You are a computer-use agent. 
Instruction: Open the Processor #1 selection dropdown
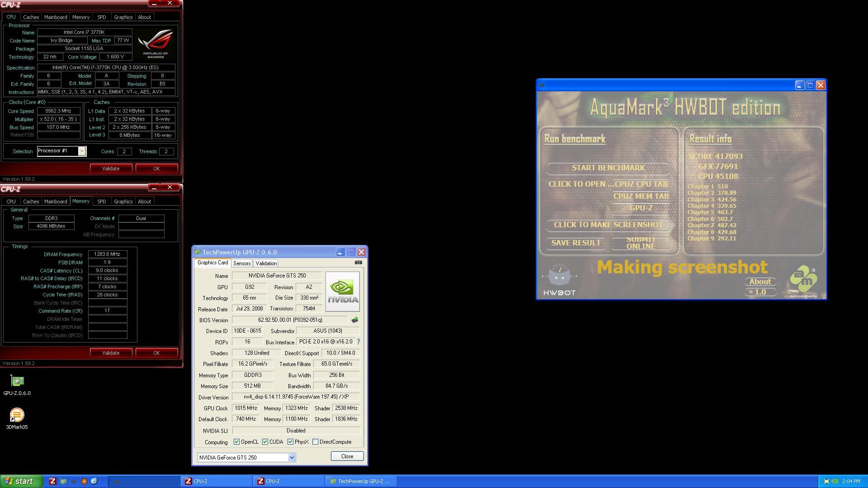point(82,151)
